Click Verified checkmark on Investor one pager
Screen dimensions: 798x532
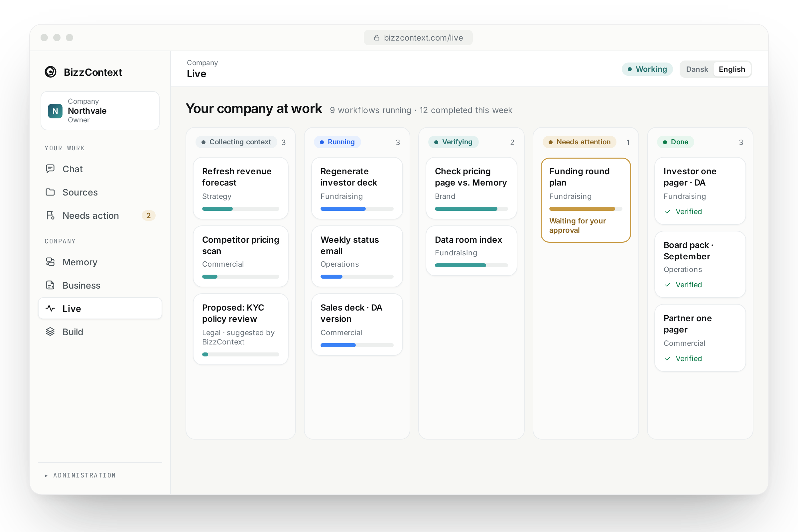[668, 212]
